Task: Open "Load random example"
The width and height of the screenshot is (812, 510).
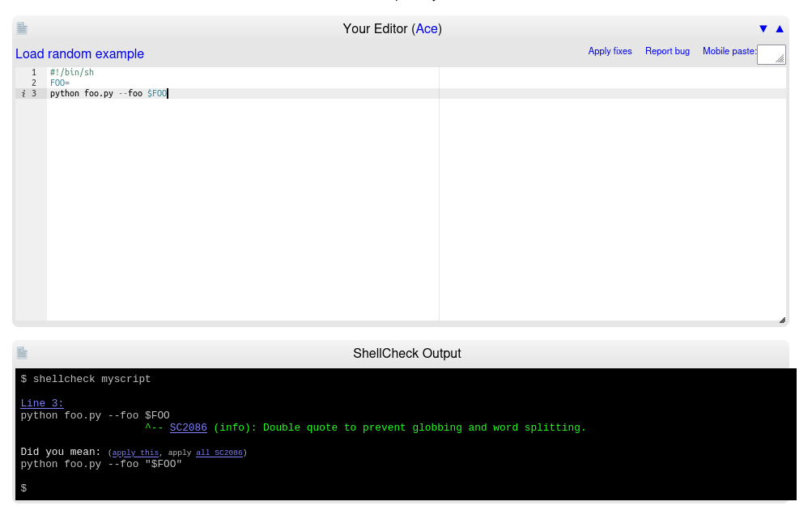Action: point(79,53)
